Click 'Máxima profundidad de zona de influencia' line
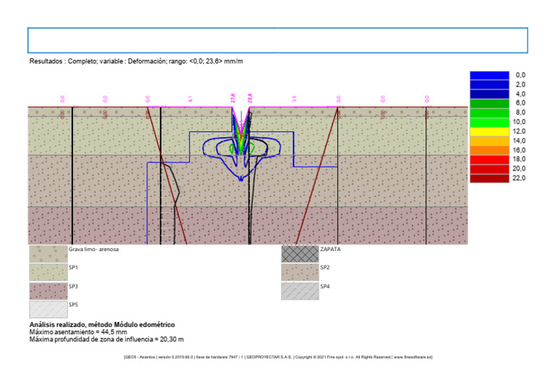Screen dimensions: 555x392 [106, 339]
